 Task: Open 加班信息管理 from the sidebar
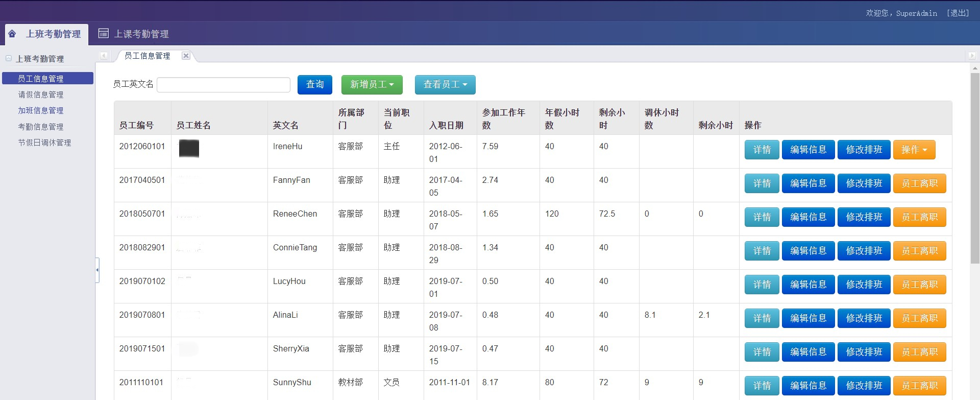[41, 110]
